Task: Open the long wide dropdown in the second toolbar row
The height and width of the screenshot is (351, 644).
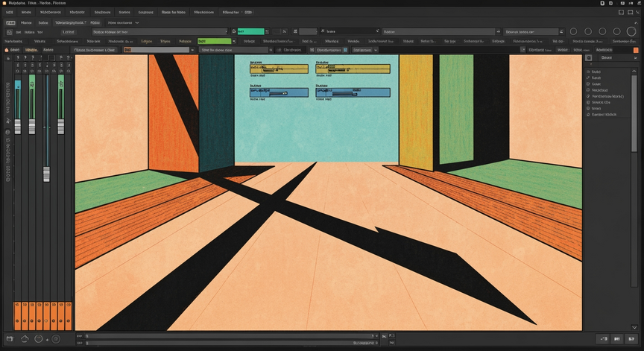Action: [160, 31]
